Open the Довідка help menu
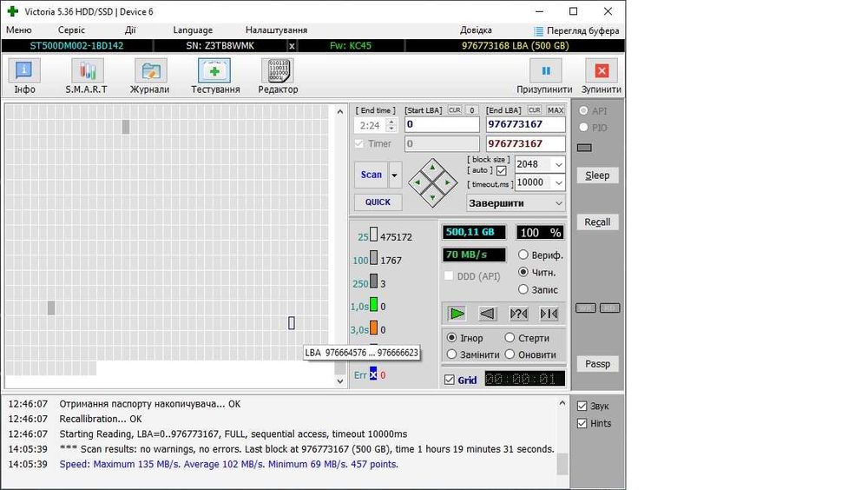Viewport: 868px width, 490px height. [476, 30]
